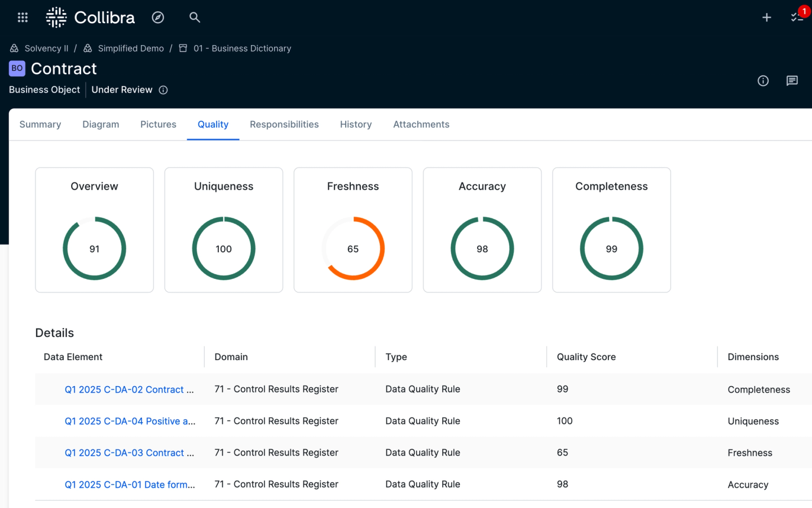Viewport: 812px width, 508px height.
Task: Open the tasks notification icon
Action: point(797,17)
